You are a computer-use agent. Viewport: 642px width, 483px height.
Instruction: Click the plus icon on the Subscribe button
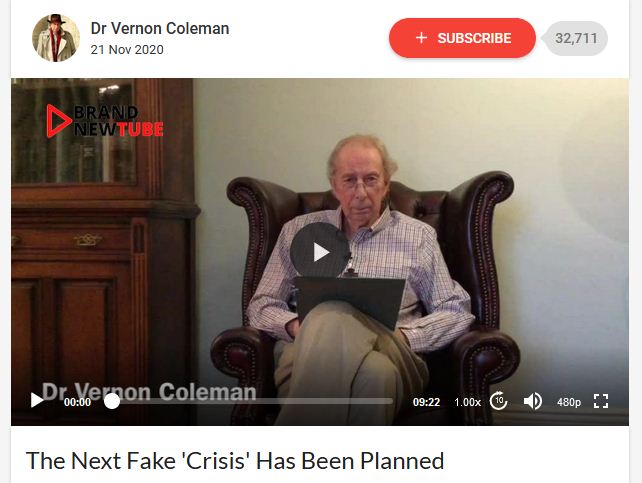tap(421, 38)
